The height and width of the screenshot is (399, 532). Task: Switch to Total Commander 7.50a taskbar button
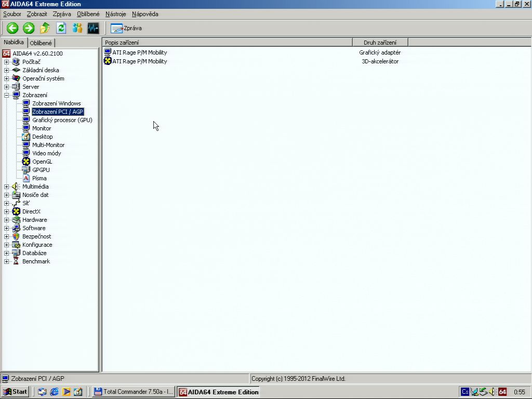[x=134, y=392]
